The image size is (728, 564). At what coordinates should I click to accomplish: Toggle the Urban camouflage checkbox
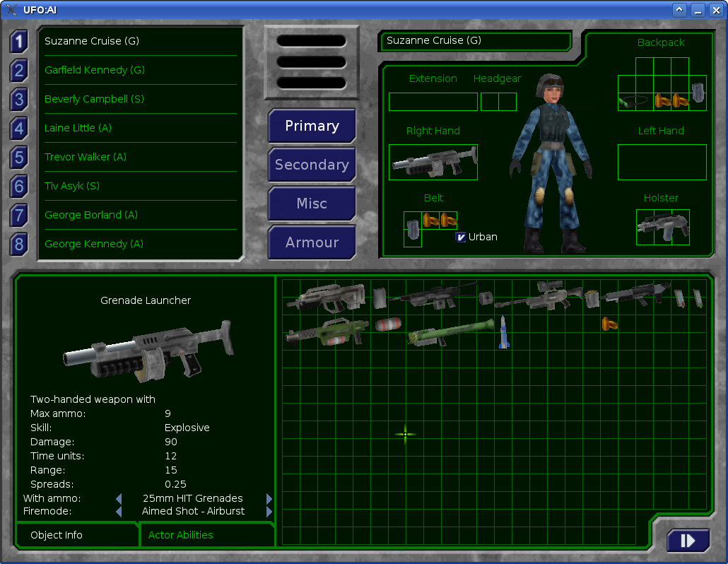click(x=461, y=237)
